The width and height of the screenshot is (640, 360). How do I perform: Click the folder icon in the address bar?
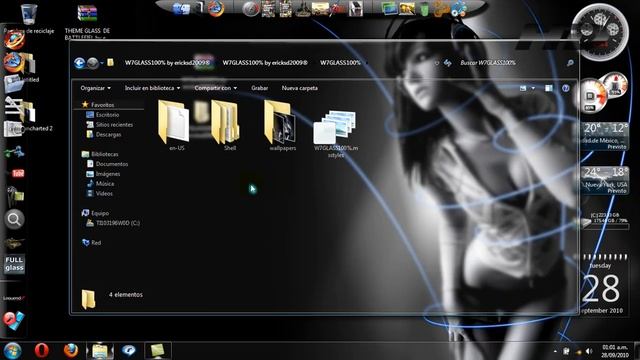110,62
